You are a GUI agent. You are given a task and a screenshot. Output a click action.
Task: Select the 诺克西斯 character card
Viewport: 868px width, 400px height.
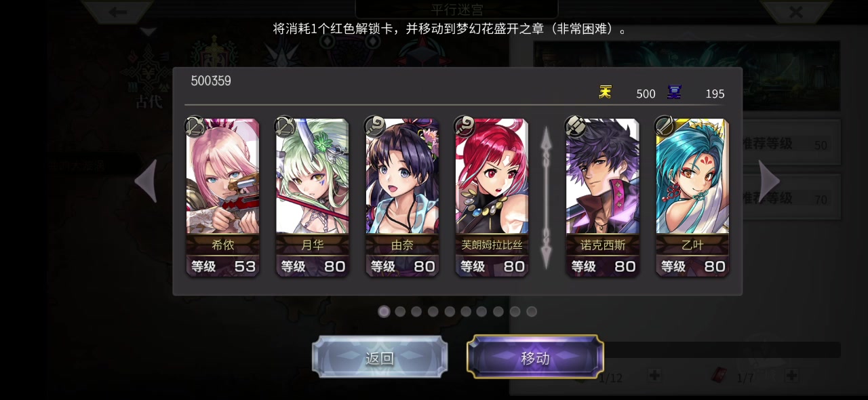(602, 197)
